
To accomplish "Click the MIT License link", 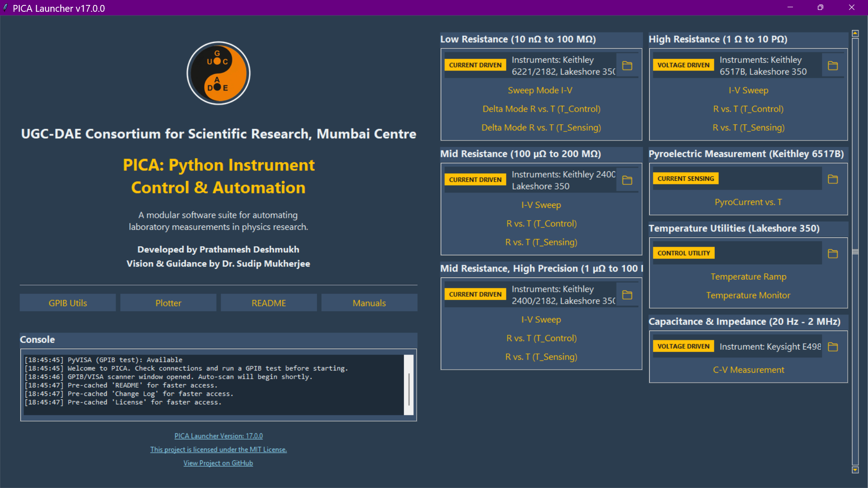I will click(x=218, y=450).
